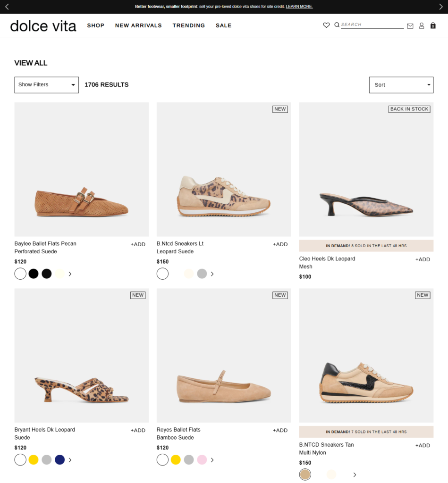Open the account profile icon

coord(422,26)
